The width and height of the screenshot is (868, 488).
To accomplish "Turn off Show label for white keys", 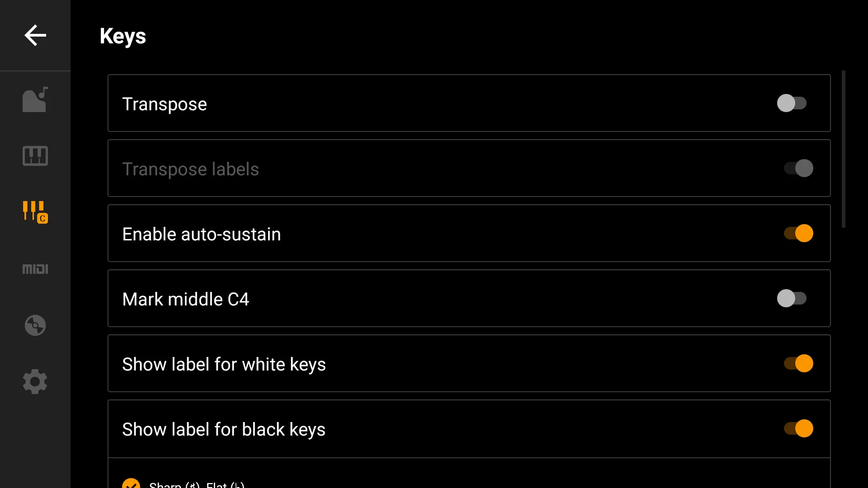I will coord(798,363).
